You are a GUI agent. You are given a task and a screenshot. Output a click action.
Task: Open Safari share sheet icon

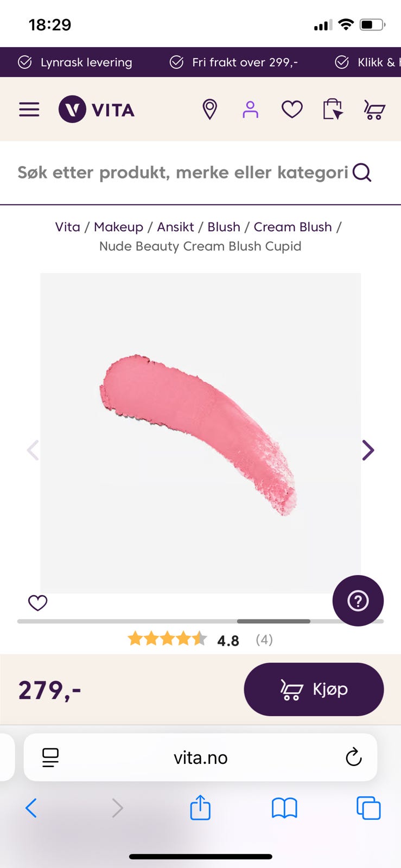(200, 807)
